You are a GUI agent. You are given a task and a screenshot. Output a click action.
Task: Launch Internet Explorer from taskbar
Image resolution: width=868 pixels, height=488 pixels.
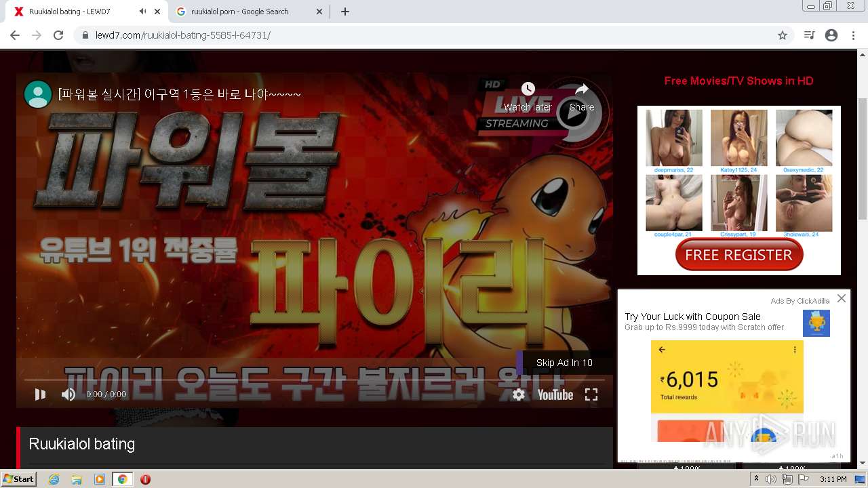click(x=54, y=479)
